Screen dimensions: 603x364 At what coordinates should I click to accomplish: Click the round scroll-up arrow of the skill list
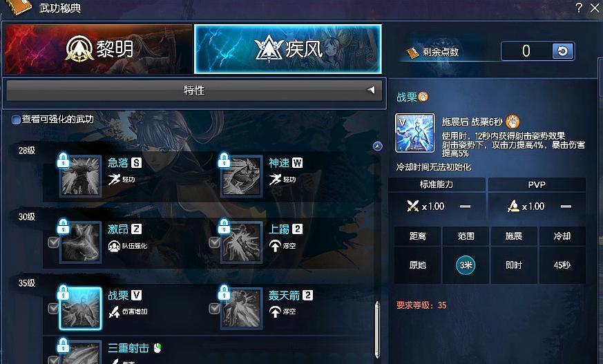click(378, 146)
